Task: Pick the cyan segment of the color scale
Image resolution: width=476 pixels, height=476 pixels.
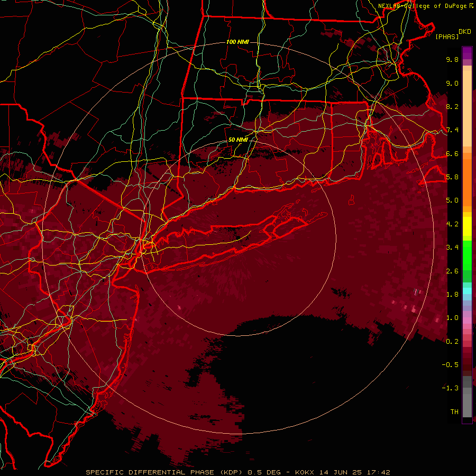Action: 467,291
